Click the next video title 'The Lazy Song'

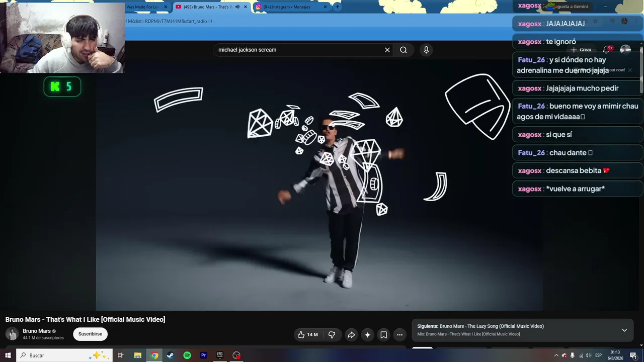pyautogui.click(x=492, y=326)
